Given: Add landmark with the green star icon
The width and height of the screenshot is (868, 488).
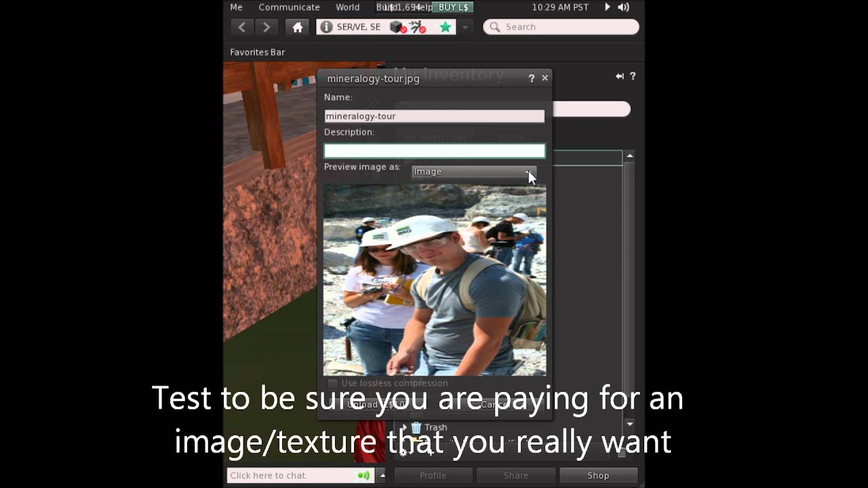Looking at the screenshot, I should pos(446,27).
